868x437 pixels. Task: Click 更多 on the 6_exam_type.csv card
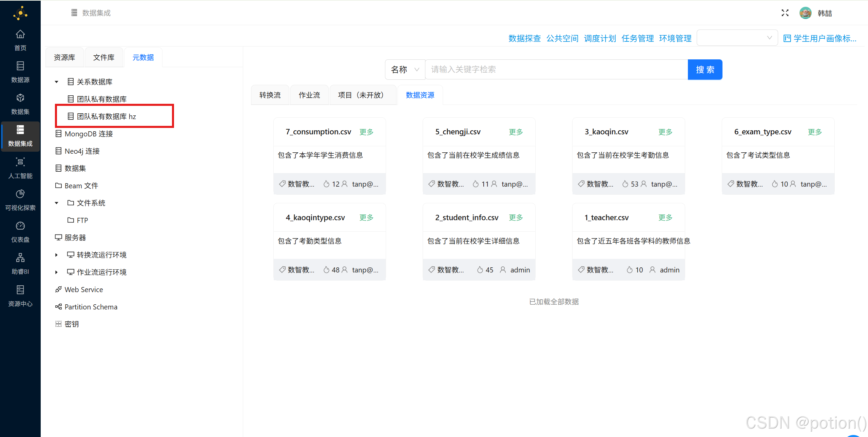click(815, 132)
